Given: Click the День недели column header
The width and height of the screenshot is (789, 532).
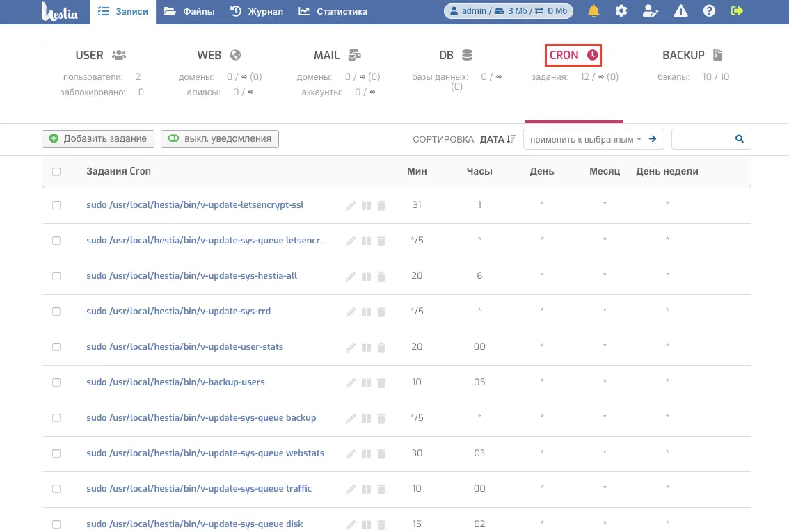Looking at the screenshot, I should (x=667, y=171).
